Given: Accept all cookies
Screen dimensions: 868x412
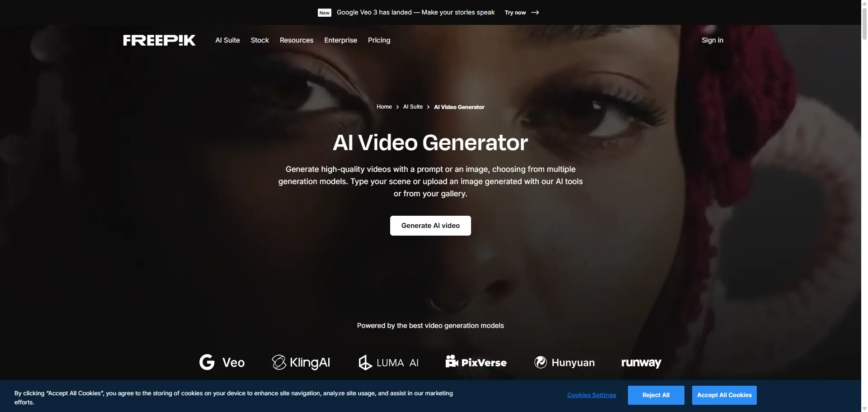Looking at the screenshot, I should (x=723, y=395).
